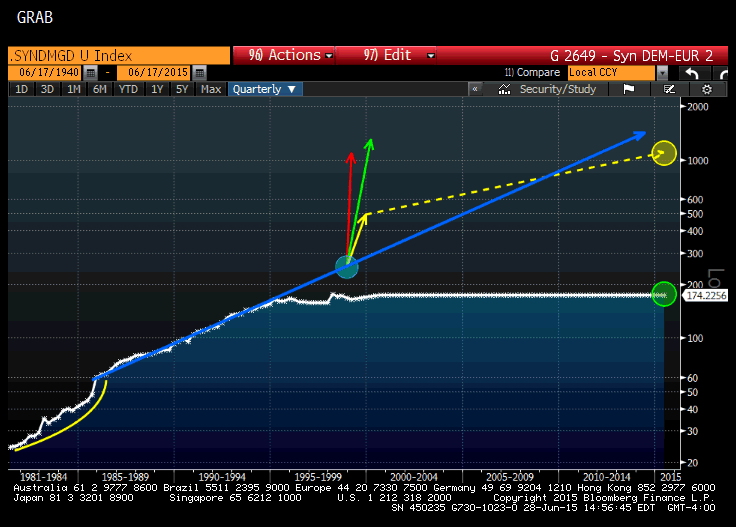The height and width of the screenshot is (527, 736).
Task: Click the flag annotation icon
Action: [x=629, y=89]
